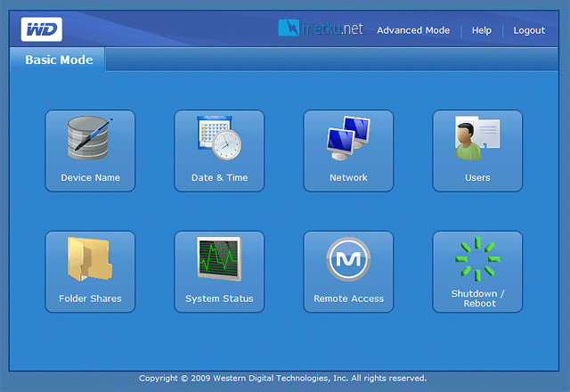Click the WD logo in the header

pos(42,29)
